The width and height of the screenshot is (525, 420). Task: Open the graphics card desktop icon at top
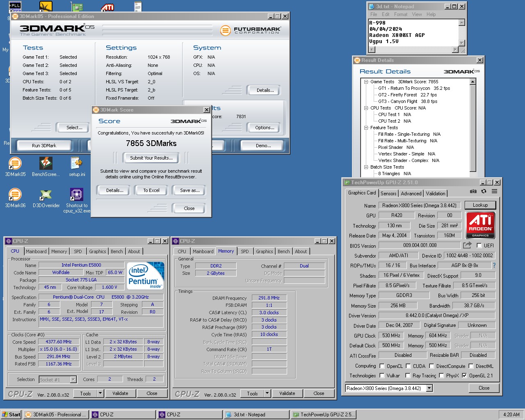click(x=77, y=7)
